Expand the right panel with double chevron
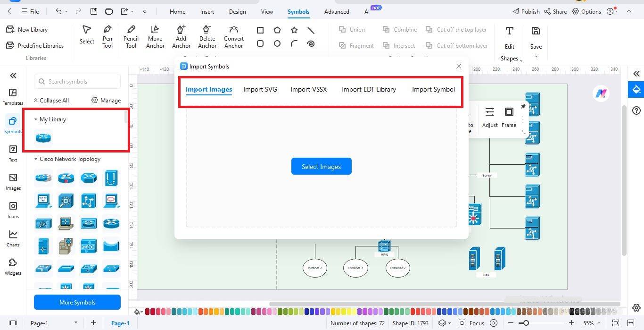This screenshot has width=644, height=330. tap(636, 74)
